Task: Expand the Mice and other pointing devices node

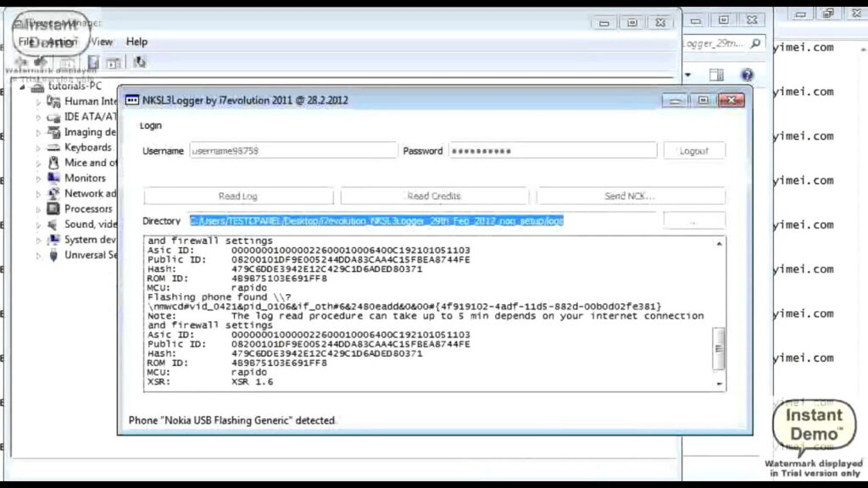Action: point(38,164)
